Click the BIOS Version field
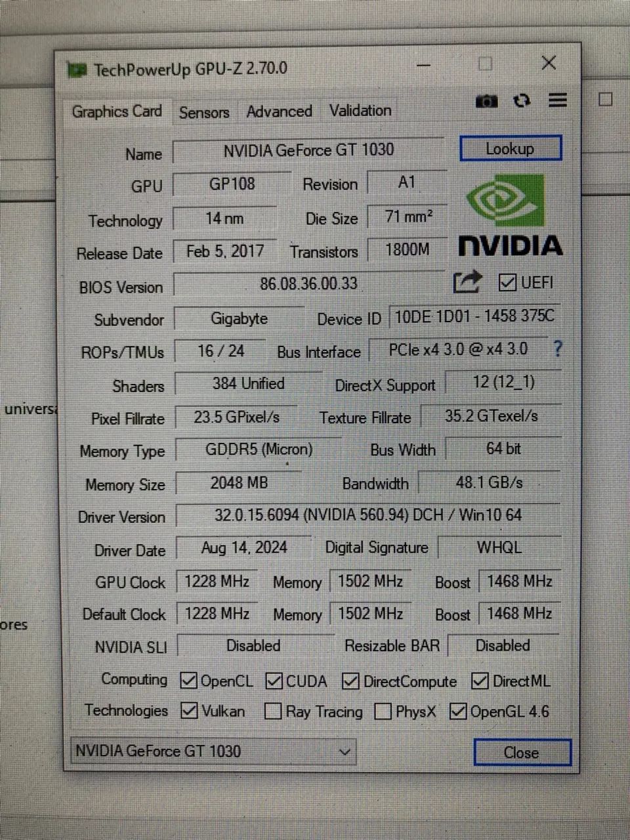Viewport: 630px width, 840px height. click(x=308, y=283)
